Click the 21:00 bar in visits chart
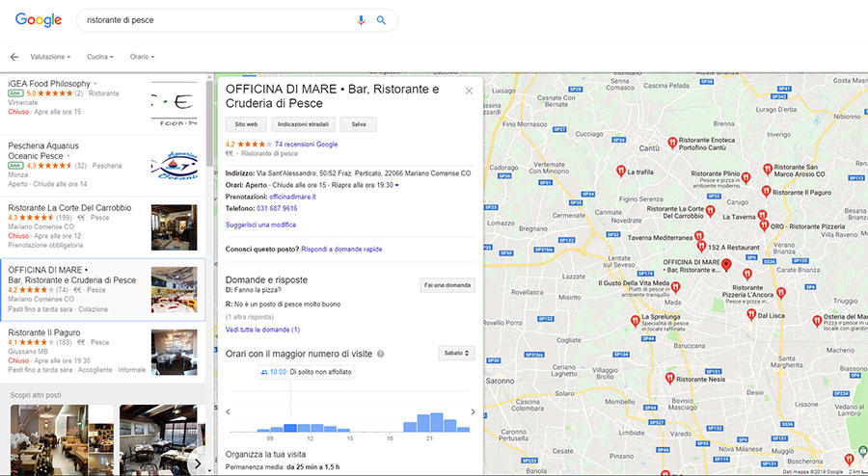 tap(437, 422)
